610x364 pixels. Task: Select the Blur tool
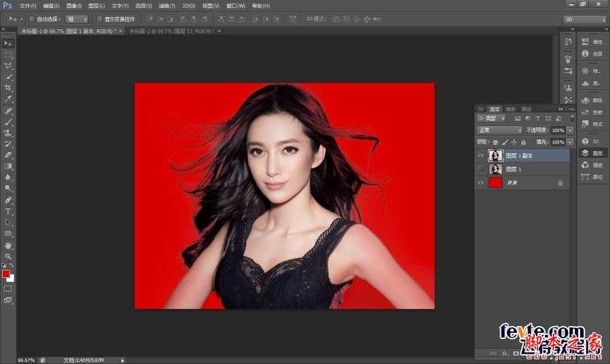pos(7,177)
